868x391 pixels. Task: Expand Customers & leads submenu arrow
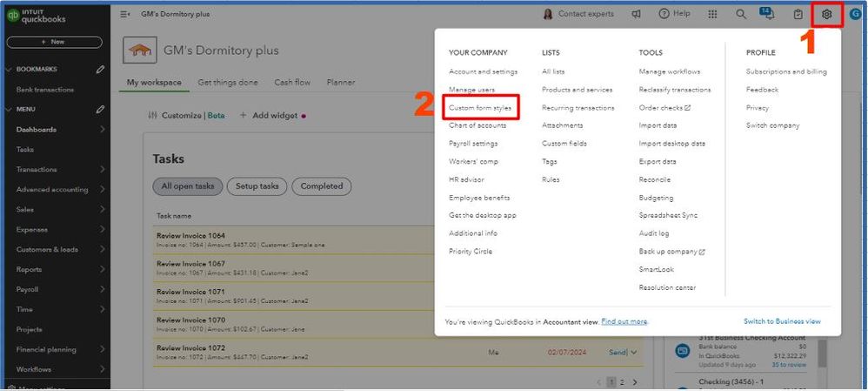coord(103,250)
